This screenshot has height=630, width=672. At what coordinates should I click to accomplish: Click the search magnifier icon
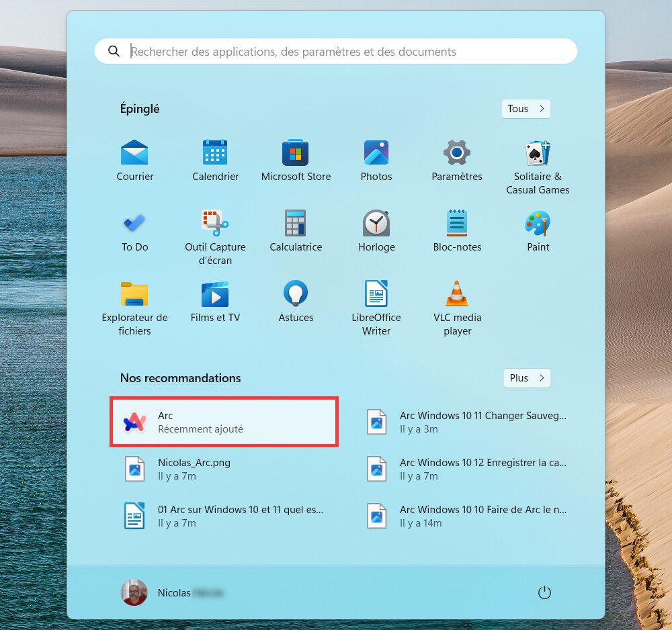[114, 51]
